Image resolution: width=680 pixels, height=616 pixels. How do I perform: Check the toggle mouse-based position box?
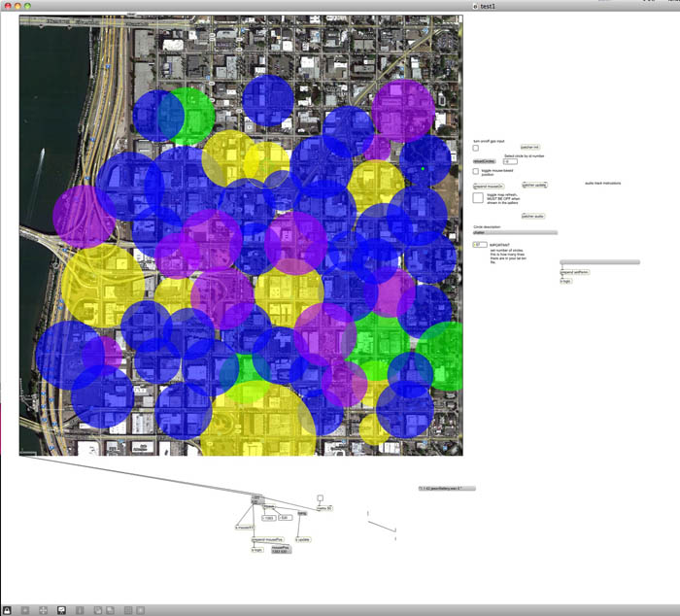(x=476, y=172)
